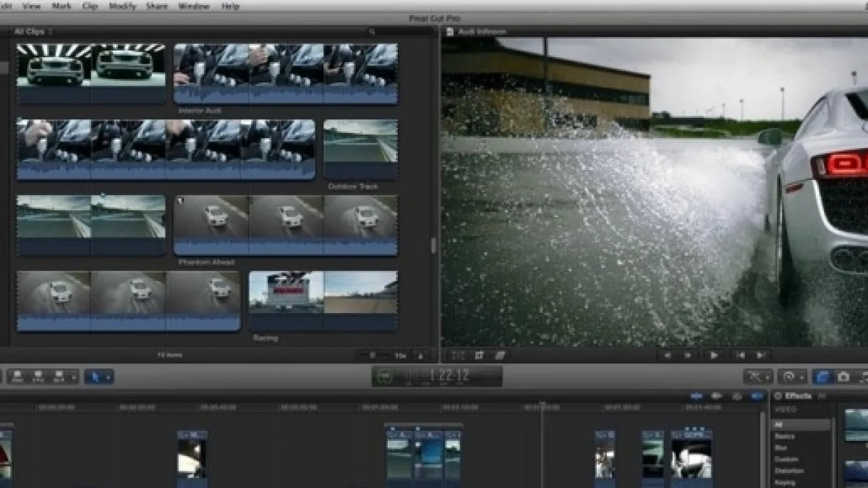Viewport: 868px width, 488px height.
Task: Click the Transform tool below the viewer
Action: tap(458, 355)
